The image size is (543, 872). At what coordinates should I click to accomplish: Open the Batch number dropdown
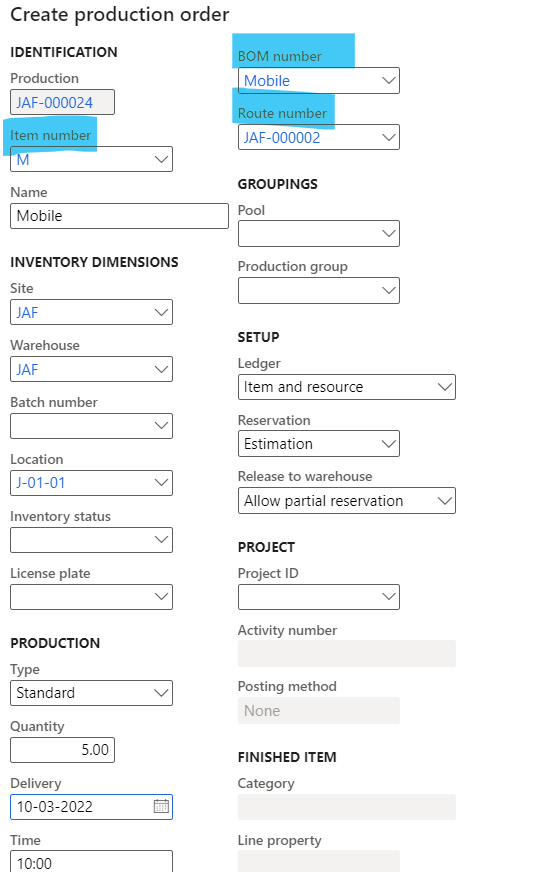pos(91,426)
